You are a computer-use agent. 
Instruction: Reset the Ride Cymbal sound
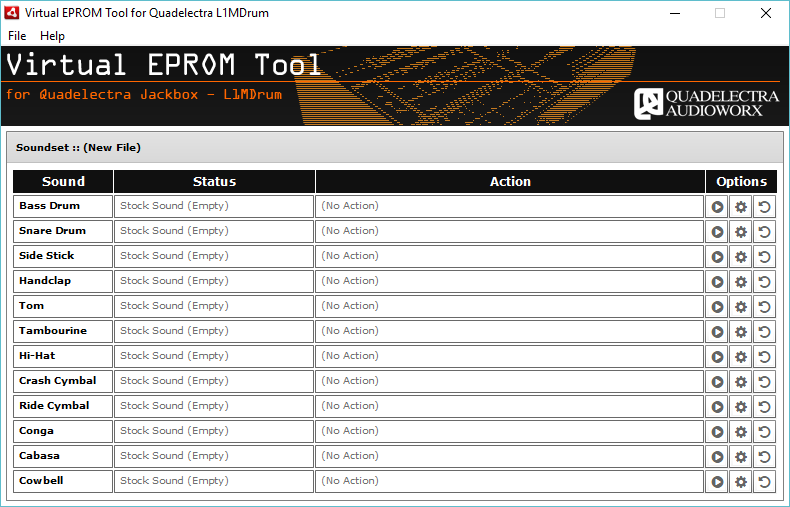click(764, 407)
